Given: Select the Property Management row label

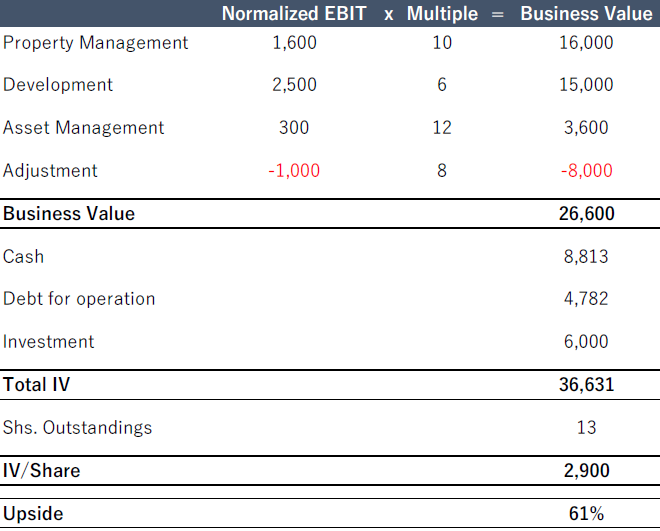Looking at the screenshot, I should click(95, 43).
